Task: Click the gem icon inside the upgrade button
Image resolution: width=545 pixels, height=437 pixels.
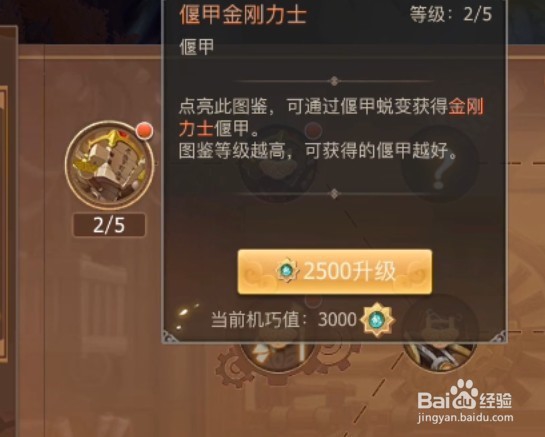Action: coord(287,270)
